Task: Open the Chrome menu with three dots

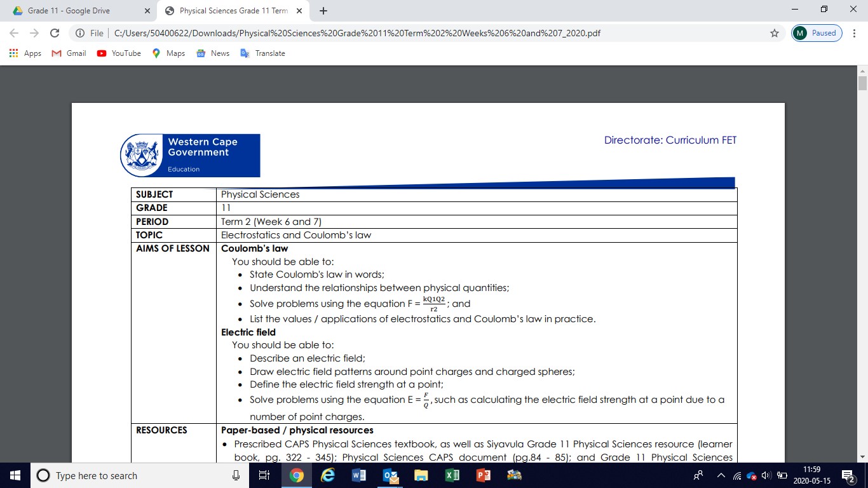Action: point(855,33)
